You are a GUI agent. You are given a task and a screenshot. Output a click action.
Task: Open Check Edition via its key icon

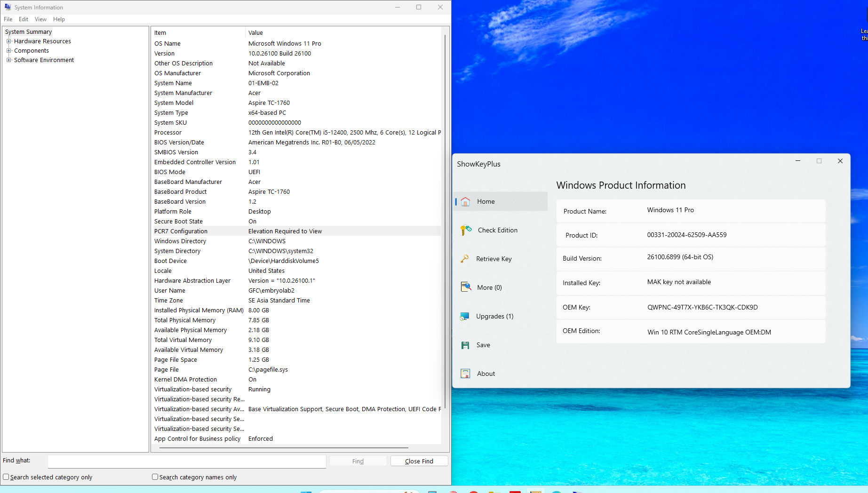466,230
